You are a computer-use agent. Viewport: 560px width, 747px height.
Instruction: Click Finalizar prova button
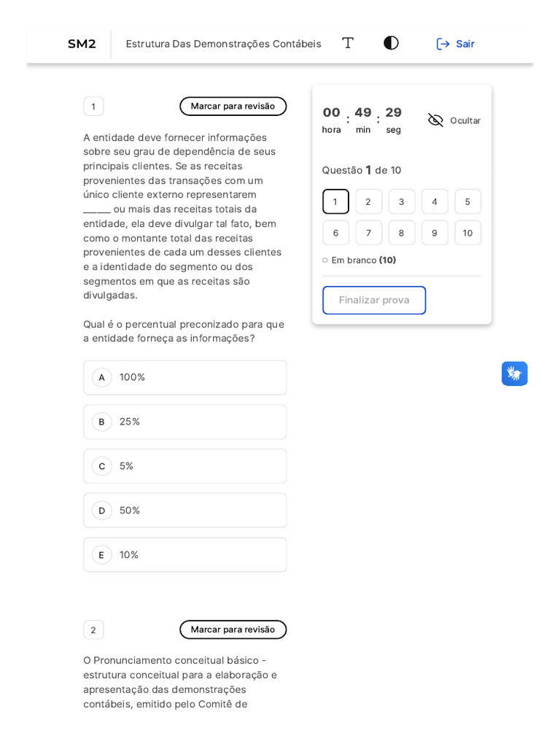point(374,301)
